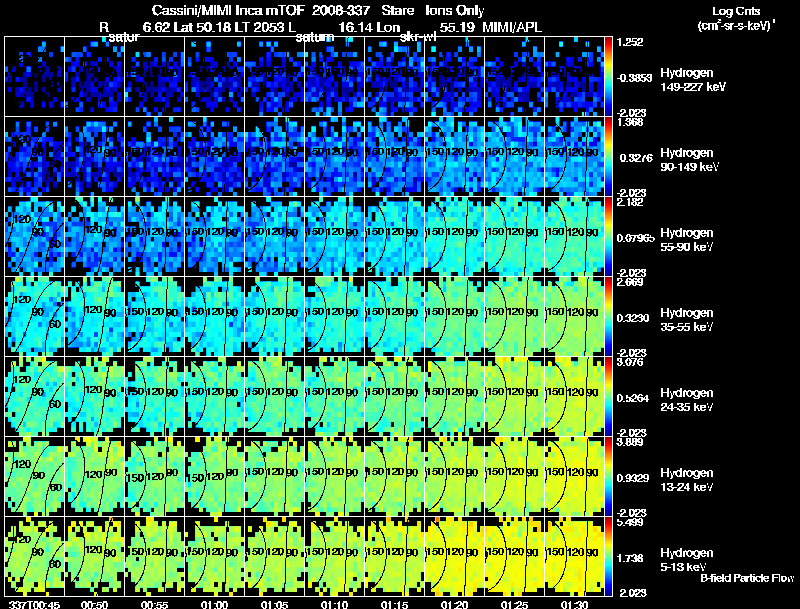Select the color bar for the 55-90 keV row
Viewport: 800px width, 609px height.
point(608,236)
